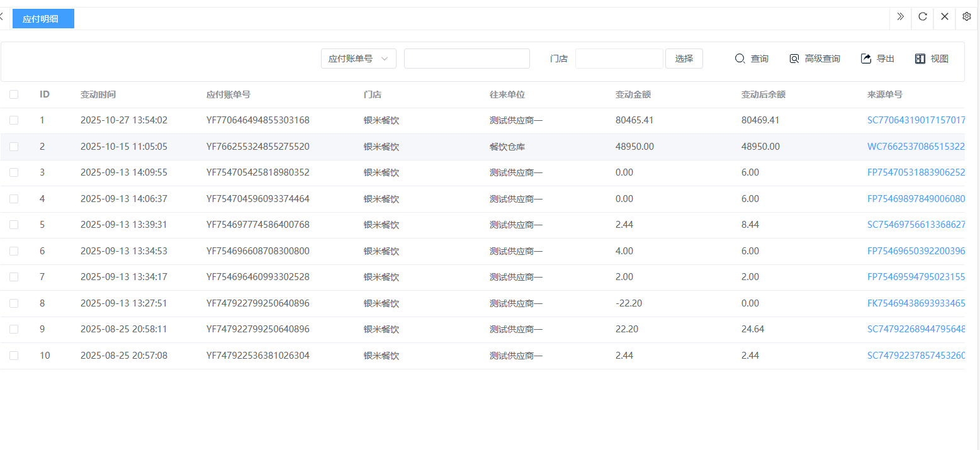This screenshot has height=450, width=980.
Task: Tick the checkbox for row ID 10
Action: (x=14, y=356)
